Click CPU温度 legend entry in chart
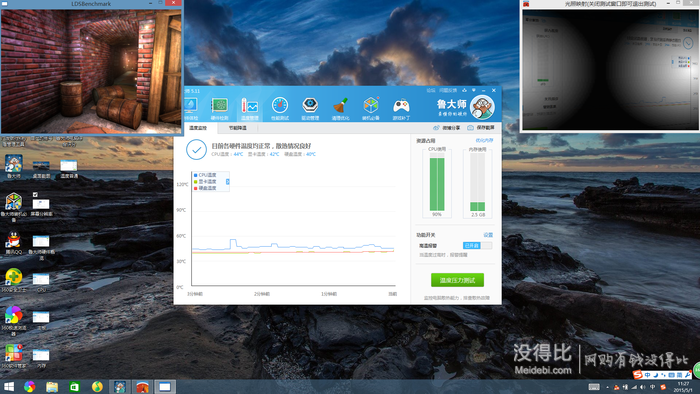 click(x=205, y=175)
